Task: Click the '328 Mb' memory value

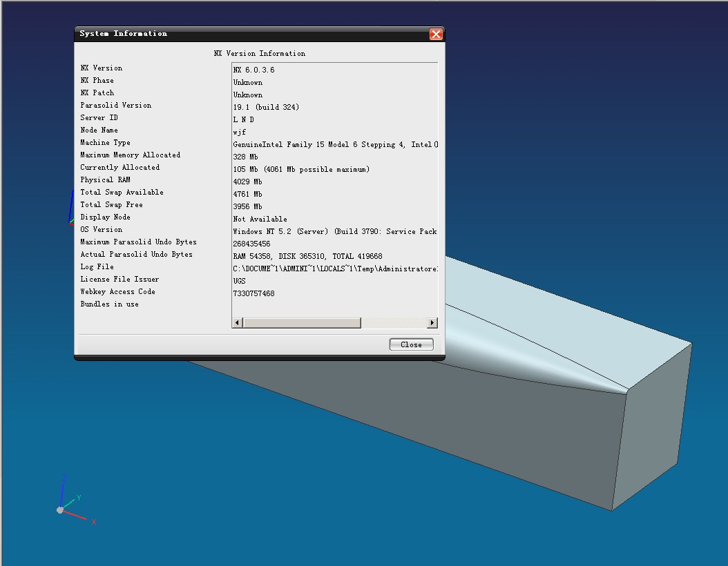Action: pyautogui.click(x=245, y=157)
